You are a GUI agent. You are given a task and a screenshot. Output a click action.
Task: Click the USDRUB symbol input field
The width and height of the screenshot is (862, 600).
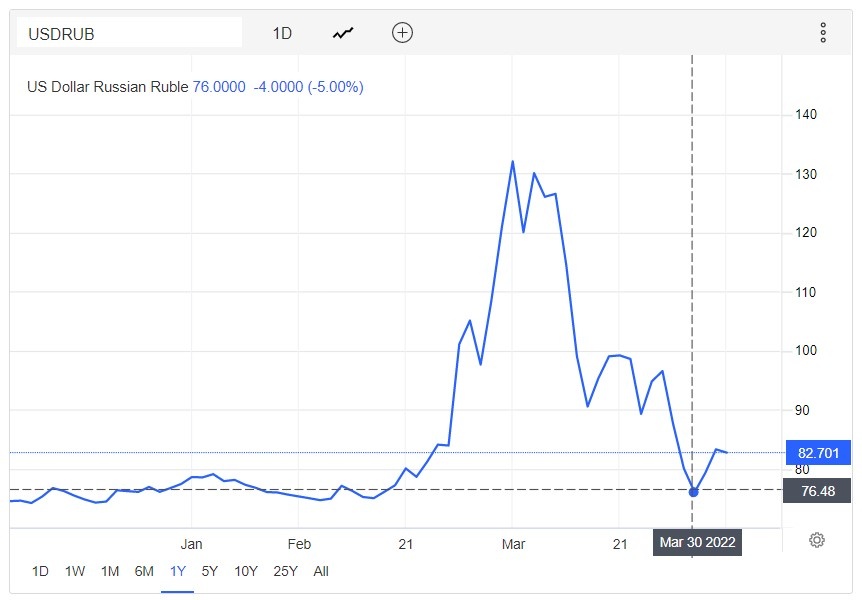click(130, 33)
